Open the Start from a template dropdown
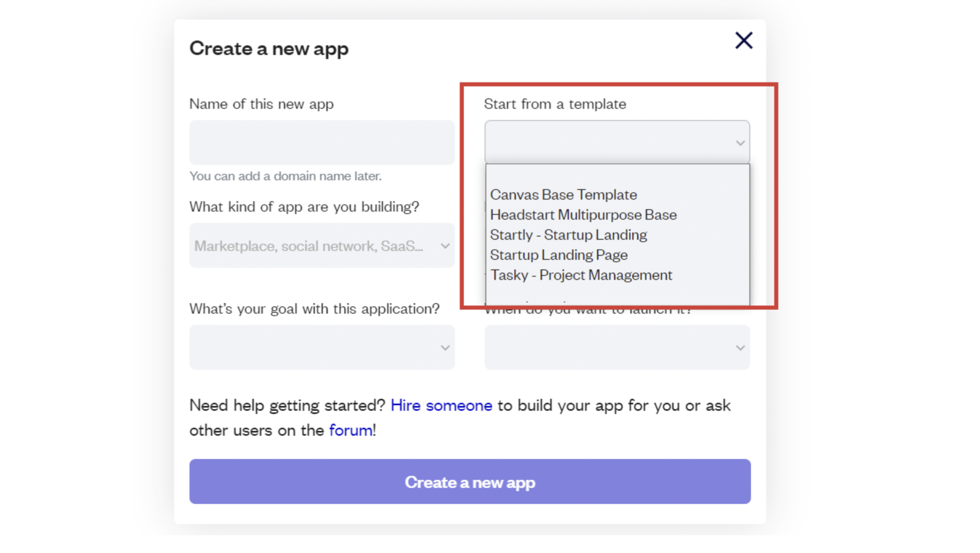The height and width of the screenshot is (553, 980). (610, 143)
